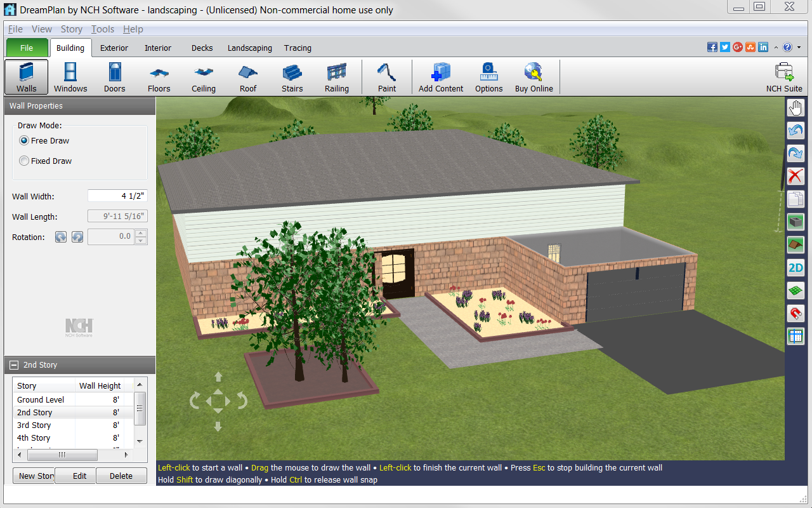Click the red X delete icon
The image size is (812, 508).
coord(796,176)
